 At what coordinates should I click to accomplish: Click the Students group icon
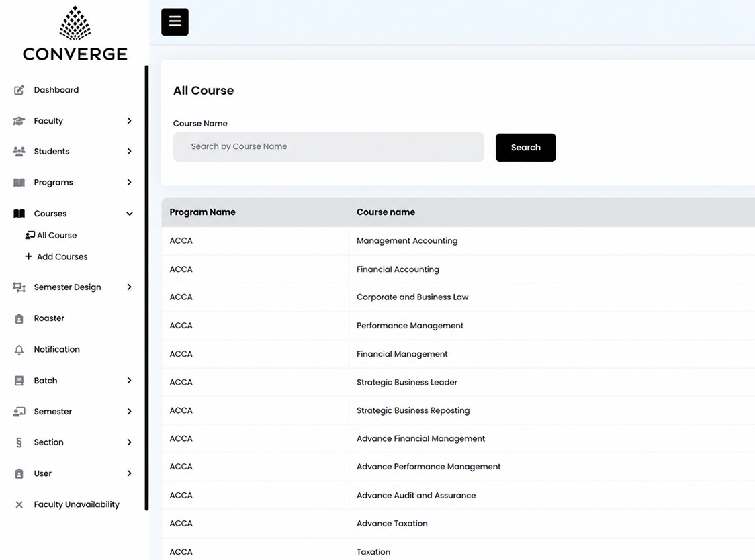tap(19, 152)
